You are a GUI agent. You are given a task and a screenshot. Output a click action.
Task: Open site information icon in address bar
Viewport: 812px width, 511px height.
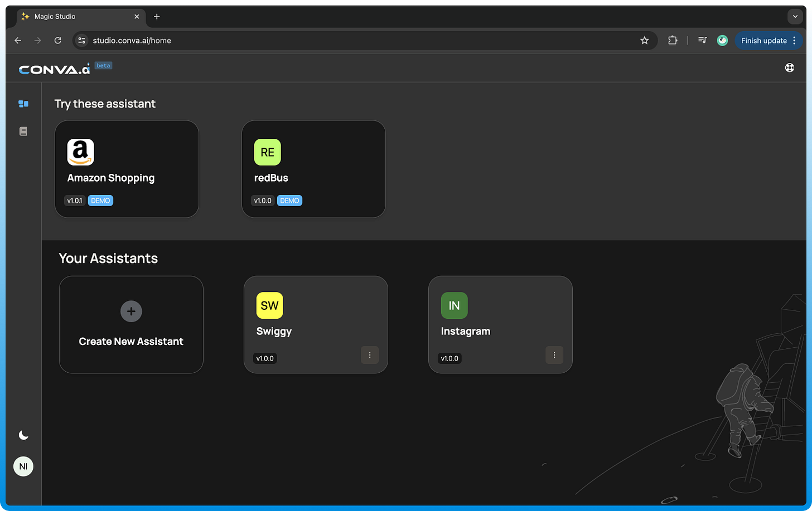point(82,41)
